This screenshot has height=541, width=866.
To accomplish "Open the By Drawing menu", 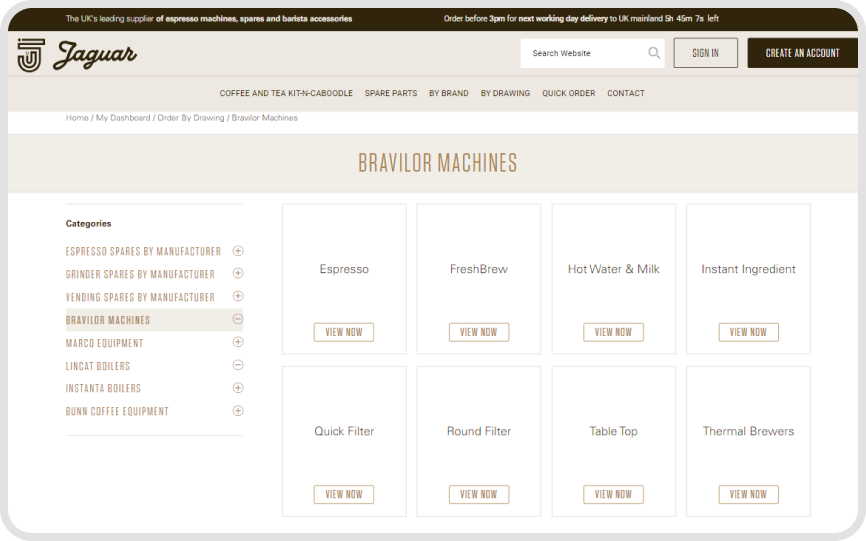I will point(505,93).
